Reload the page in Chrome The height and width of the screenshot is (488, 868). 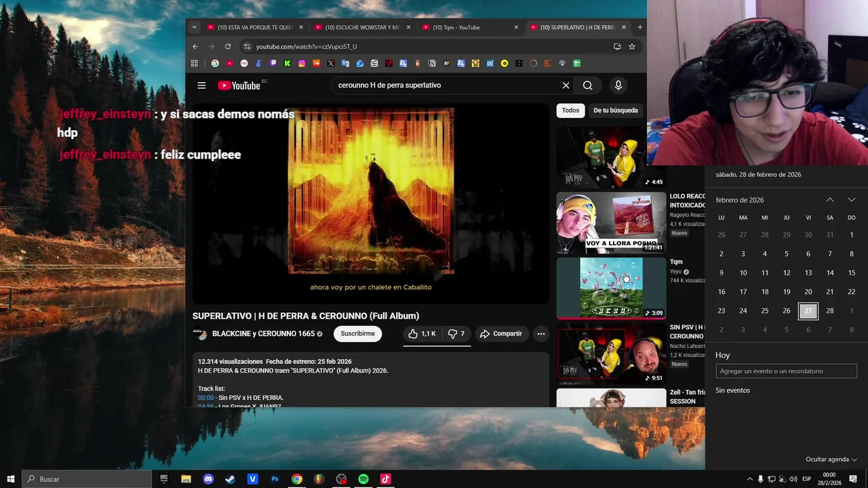tap(228, 47)
